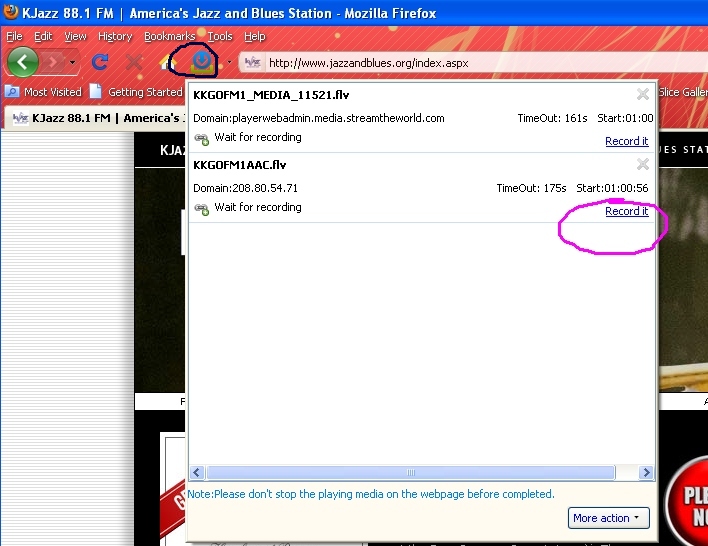Click the horizontal scrollbar thumb
The width and height of the screenshot is (708, 546).
[410, 472]
